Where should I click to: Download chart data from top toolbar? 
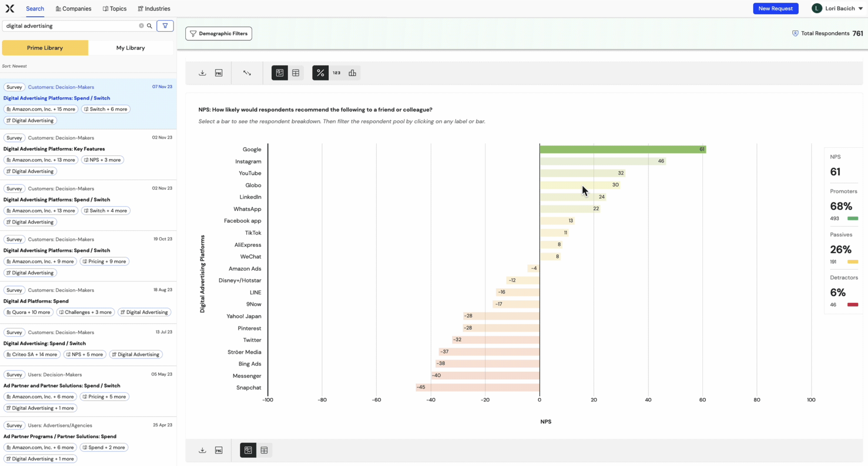pos(202,73)
